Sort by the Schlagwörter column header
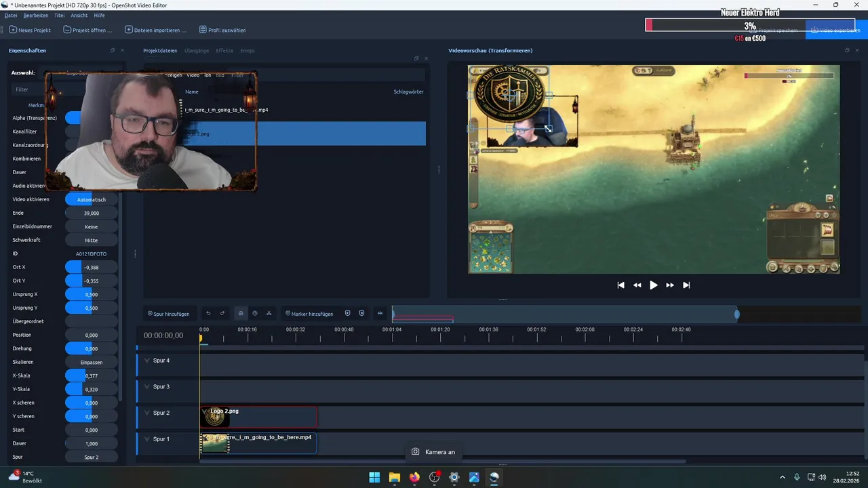Image resolution: width=868 pixels, height=488 pixels. (408, 91)
